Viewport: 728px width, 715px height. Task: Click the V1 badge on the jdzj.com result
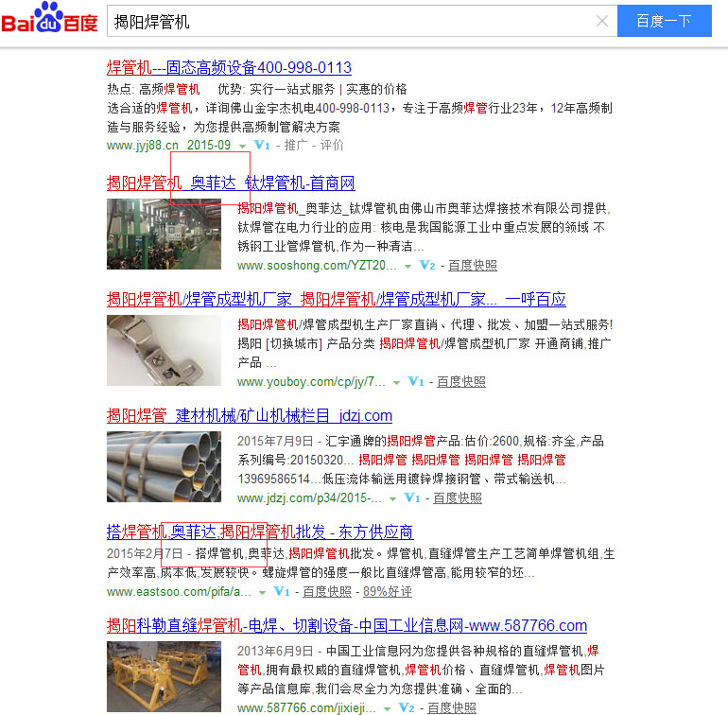tap(412, 498)
